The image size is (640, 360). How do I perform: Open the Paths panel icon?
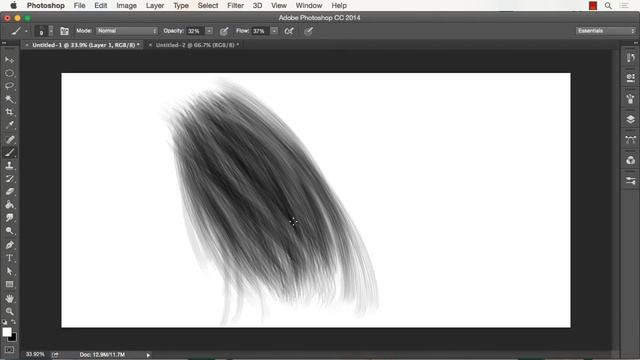pos(630,140)
